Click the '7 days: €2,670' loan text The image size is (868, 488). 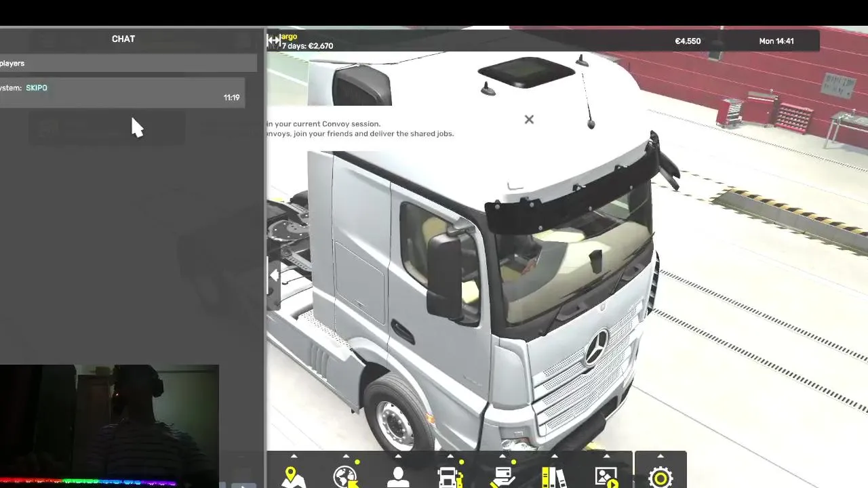[x=307, y=46]
